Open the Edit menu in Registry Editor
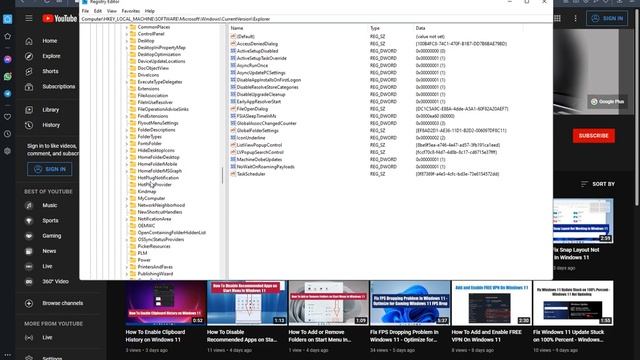 click(x=98, y=11)
